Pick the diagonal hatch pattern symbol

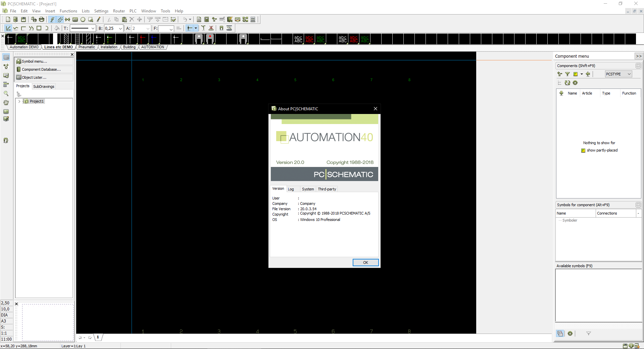coord(66,39)
